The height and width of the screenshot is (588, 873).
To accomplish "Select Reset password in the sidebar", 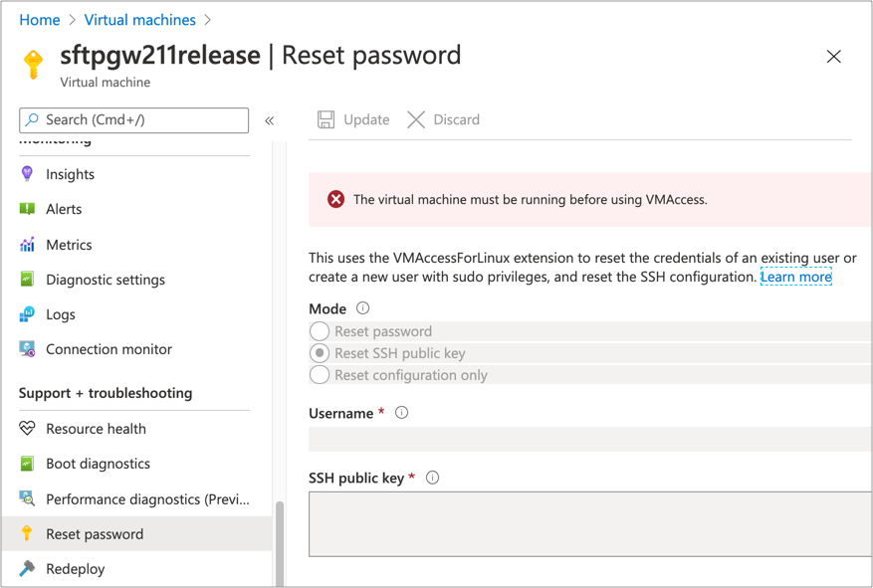I will coord(136,534).
